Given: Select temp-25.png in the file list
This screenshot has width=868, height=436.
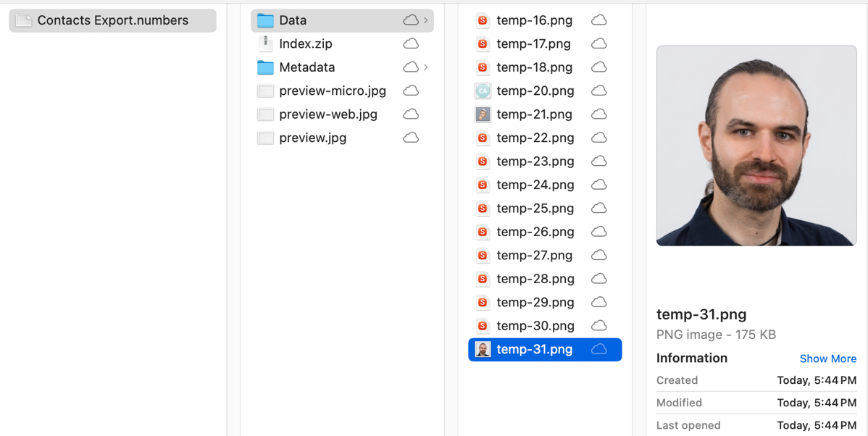Looking at the screenshot, I should (x=535, y=208).
